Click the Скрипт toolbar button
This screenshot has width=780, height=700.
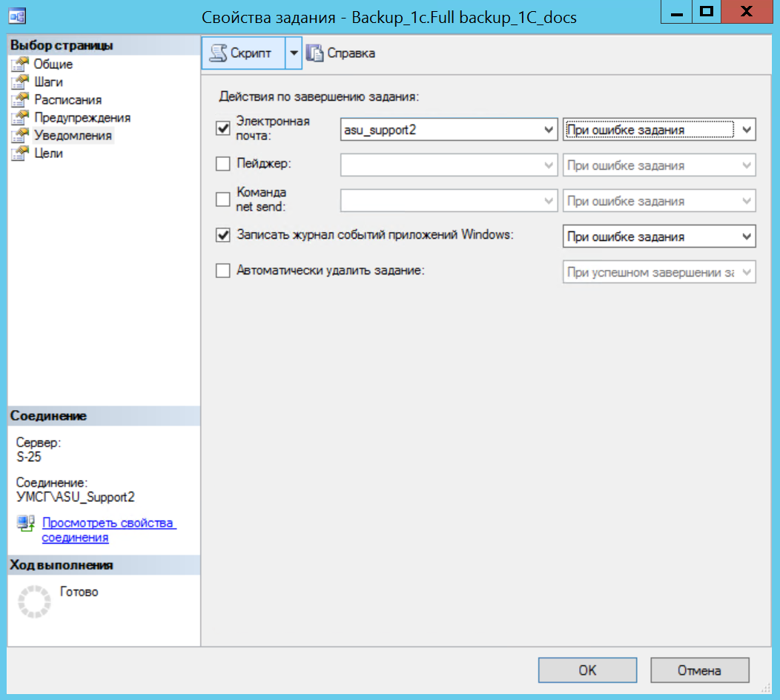(243, 53)
